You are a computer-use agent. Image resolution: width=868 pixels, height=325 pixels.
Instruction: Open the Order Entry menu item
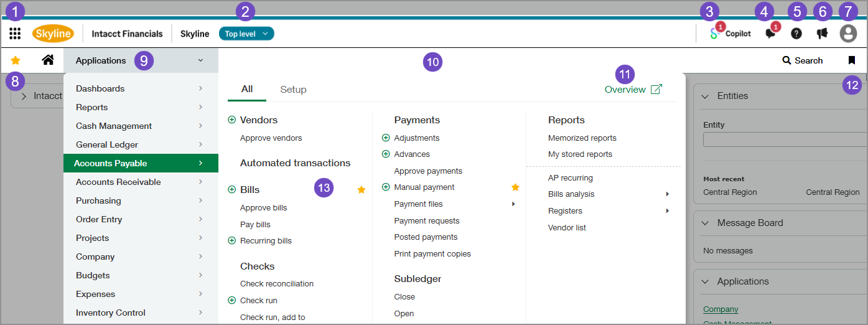[x=141, y=219]
